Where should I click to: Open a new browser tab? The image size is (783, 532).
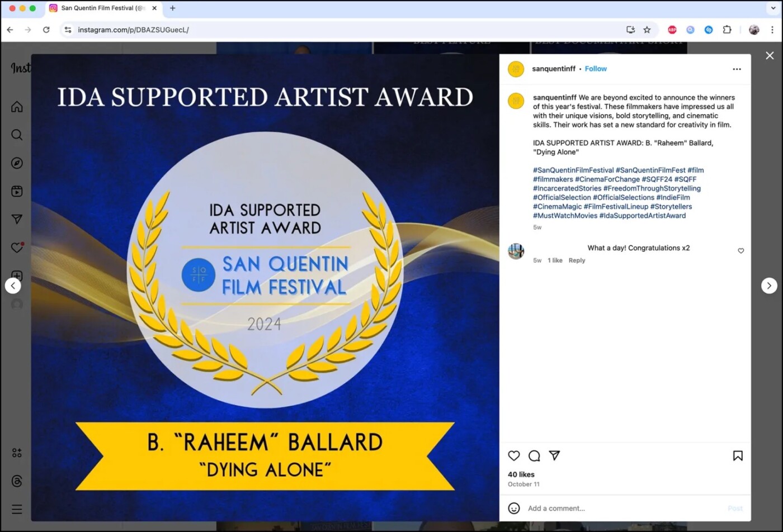(173, 8)
